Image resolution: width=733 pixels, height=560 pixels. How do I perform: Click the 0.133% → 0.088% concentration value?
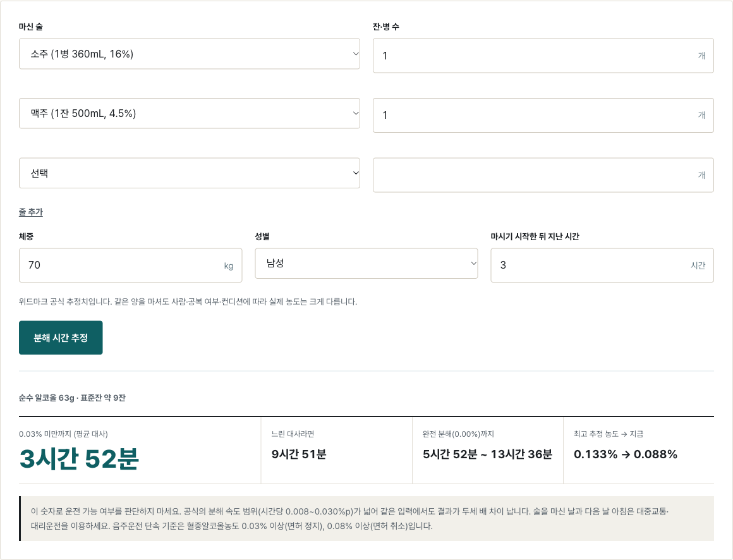pos(626,454)
